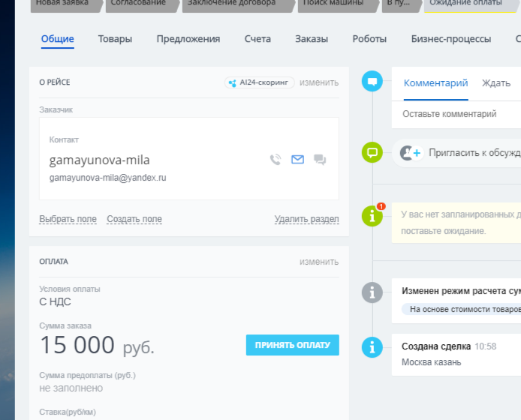
Task: Click не заполнено under Сумма предоплаты
Action: coord(71,388)
